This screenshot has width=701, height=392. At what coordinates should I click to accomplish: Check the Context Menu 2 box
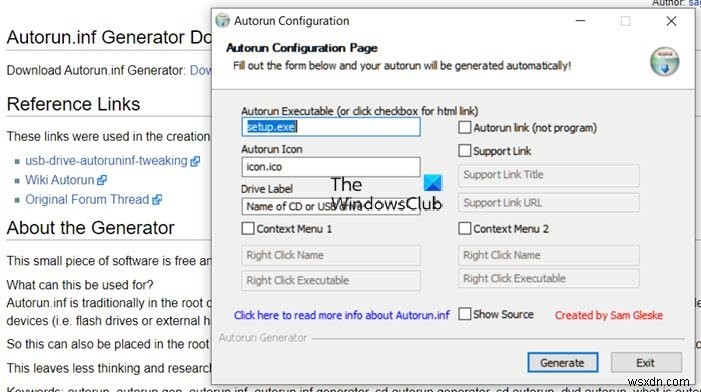[465, 228]
